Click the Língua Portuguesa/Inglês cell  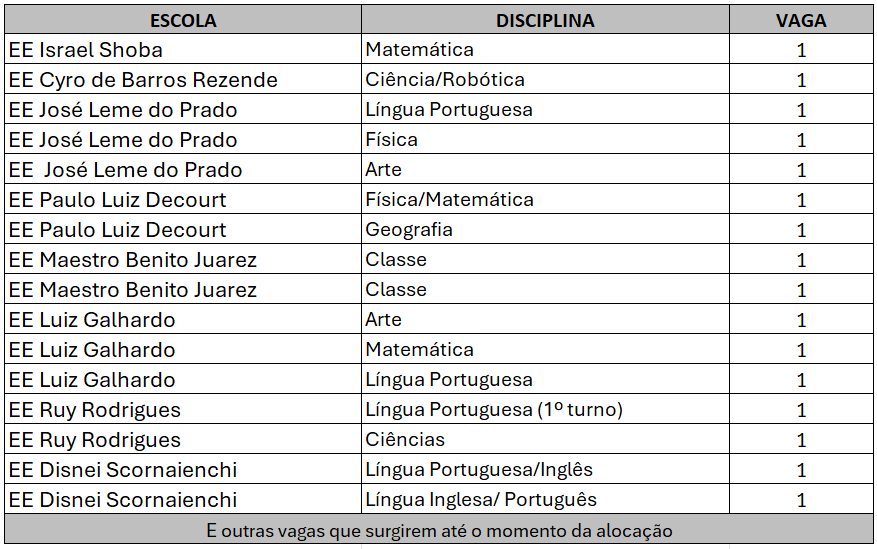point(479,470)
